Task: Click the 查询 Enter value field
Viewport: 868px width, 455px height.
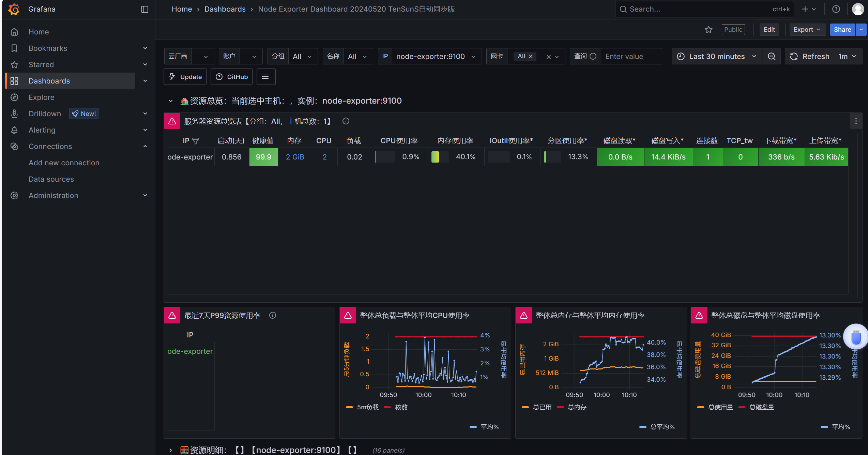Action: [x=631, y=56]
